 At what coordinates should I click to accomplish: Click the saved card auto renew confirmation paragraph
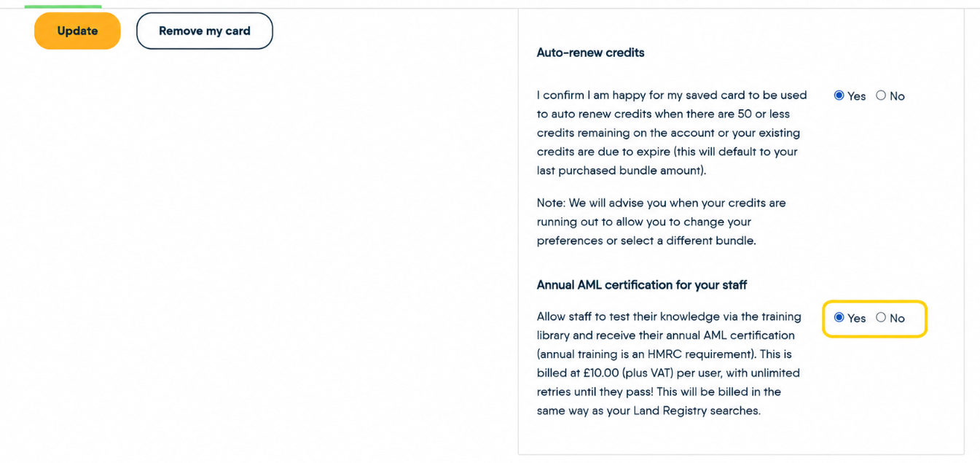click(672, 133)
